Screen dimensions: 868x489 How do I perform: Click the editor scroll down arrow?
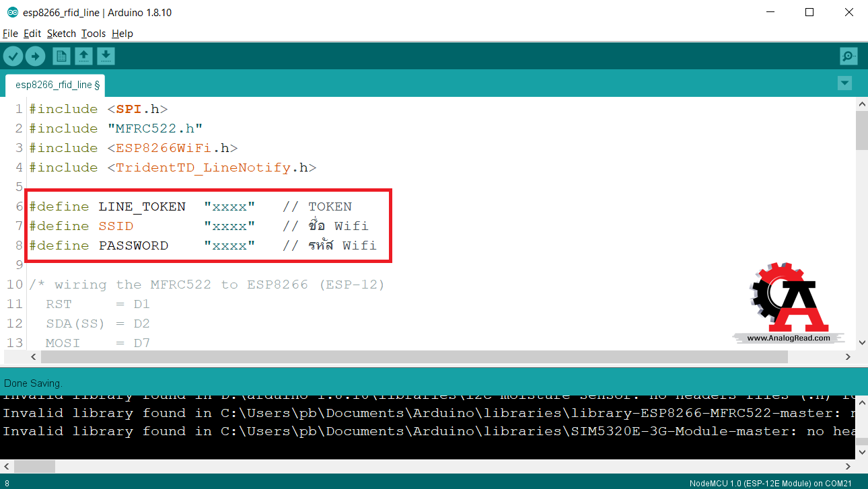(x=861, y=342)
